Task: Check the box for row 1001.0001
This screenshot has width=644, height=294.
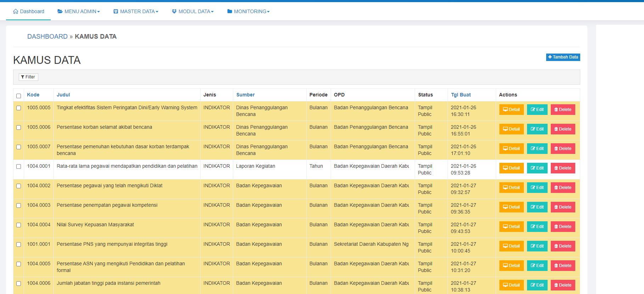Action: (x=18, y=244)
